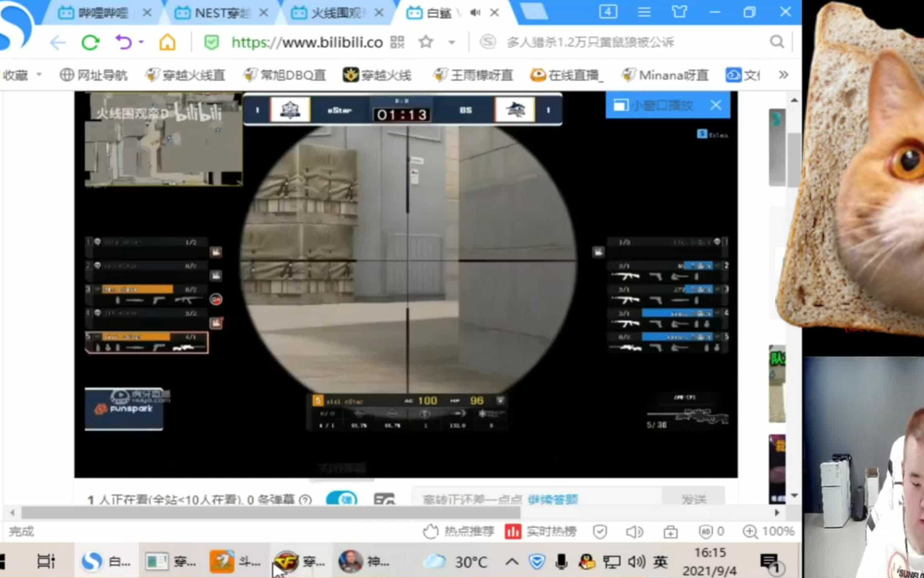This screenshot has height=578, width=924.
Task: Open the browser home page icon
Action: [x=167, y=42]
